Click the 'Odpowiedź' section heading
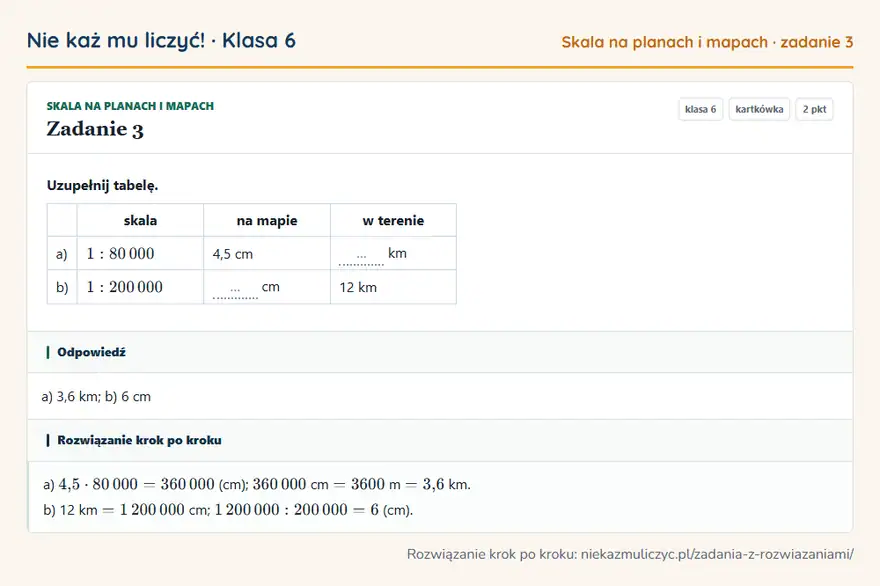 point(91,352)
